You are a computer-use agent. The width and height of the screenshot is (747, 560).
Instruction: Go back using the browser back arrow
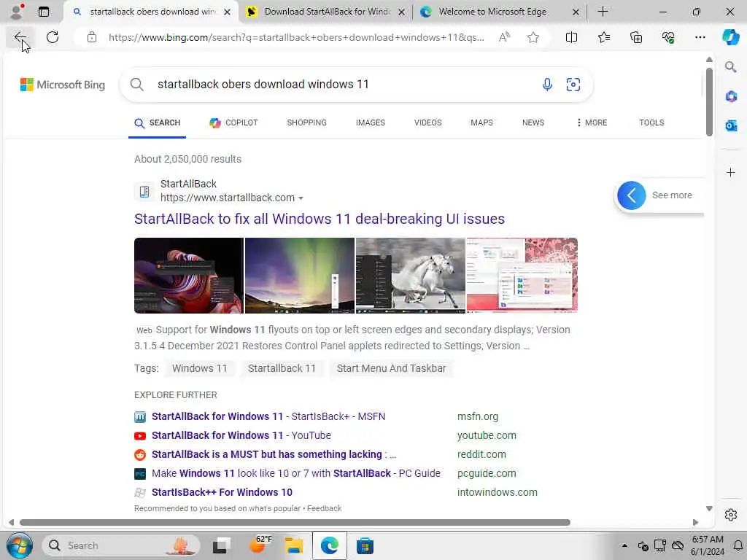point(20,37)
